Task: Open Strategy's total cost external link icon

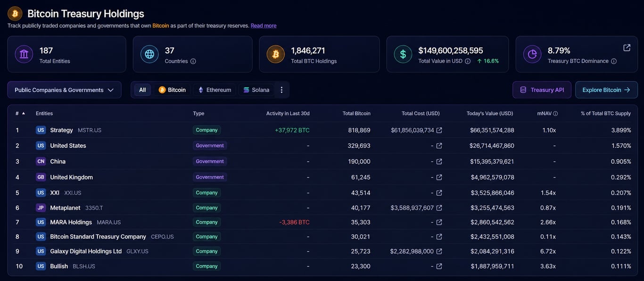Action: (x=439, y=130)
